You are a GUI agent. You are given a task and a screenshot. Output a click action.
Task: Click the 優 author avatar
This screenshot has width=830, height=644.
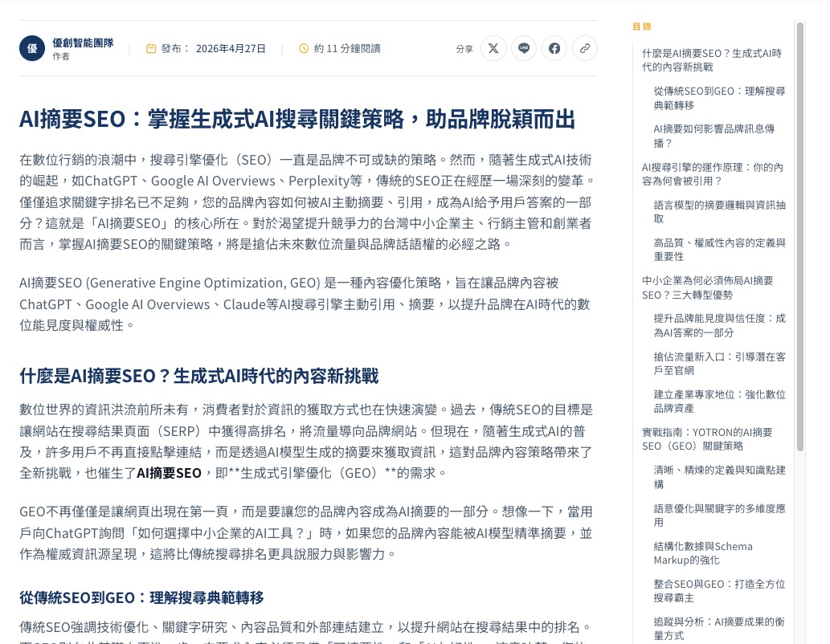(32, 48)
